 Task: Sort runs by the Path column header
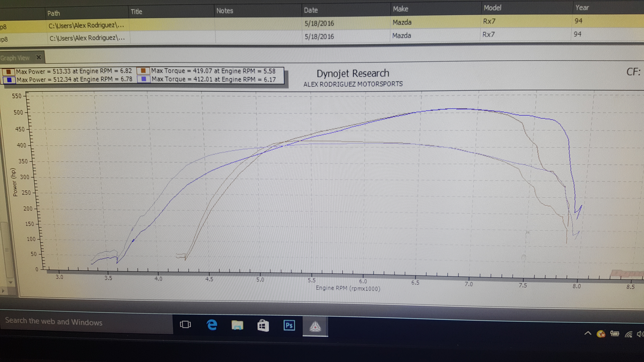coord(54,13)
